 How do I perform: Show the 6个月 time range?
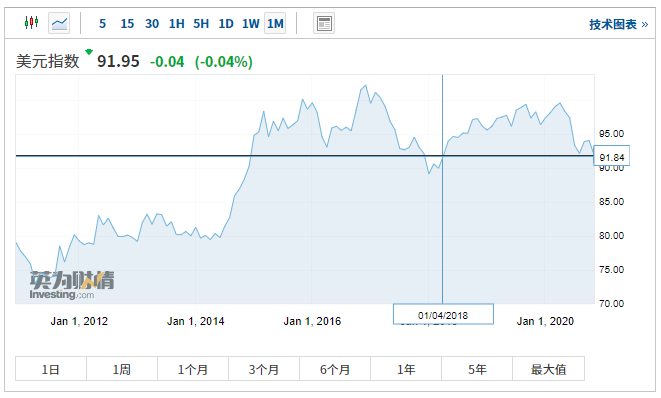335,369
